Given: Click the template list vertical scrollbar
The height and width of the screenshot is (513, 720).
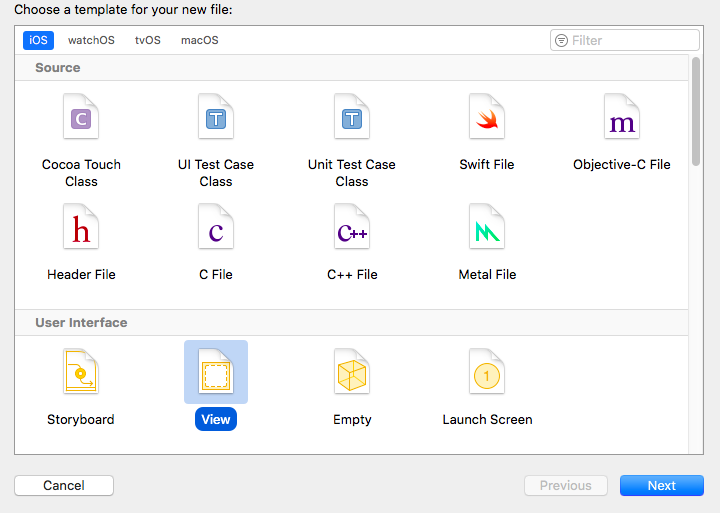Looking at the screenshot, I should tap(696, 110).
